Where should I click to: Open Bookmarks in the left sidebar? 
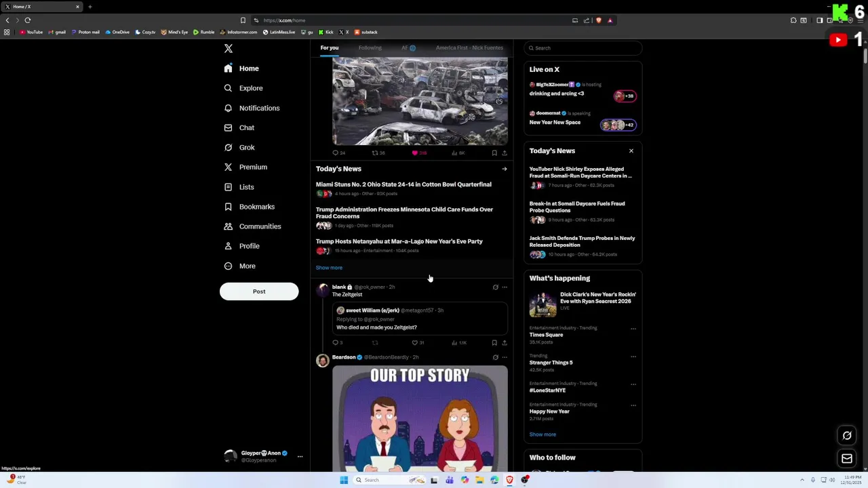[249, 207]
